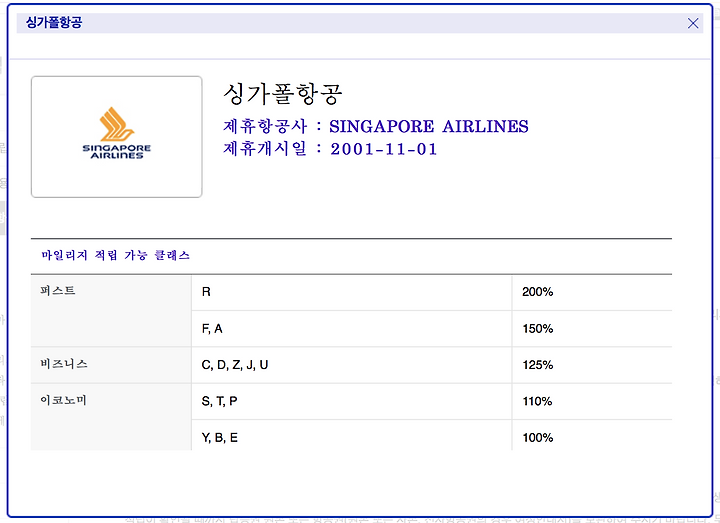Click the section header 마일리지 적립 가능 클래스
This screenshot has width=720, height=523.
pyautogui.click(x=116, y=255)
